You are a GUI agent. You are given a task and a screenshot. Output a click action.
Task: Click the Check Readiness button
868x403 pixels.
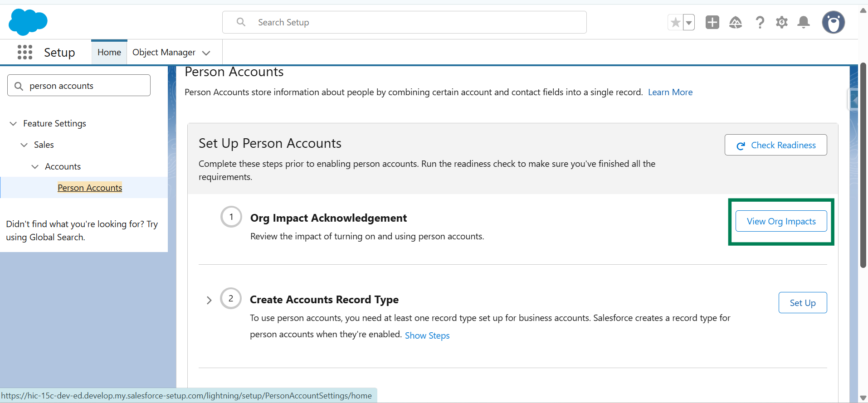click(x=775, y=145)
